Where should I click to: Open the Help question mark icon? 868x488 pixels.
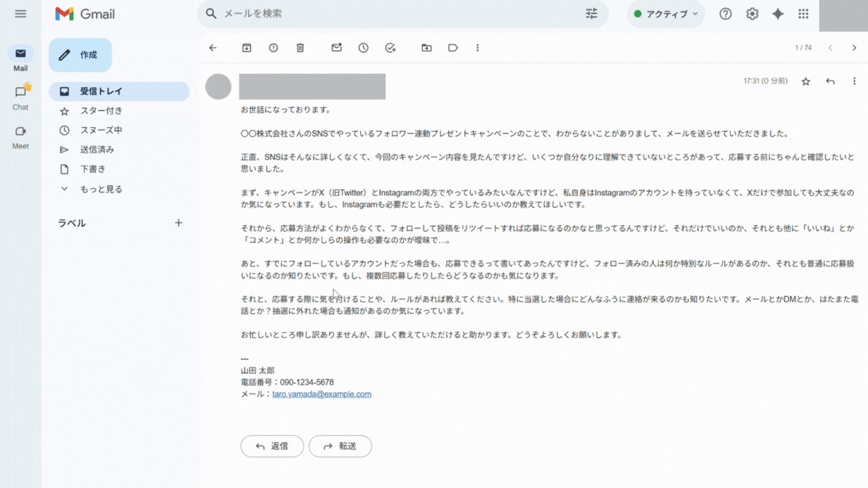click(725, 14)
